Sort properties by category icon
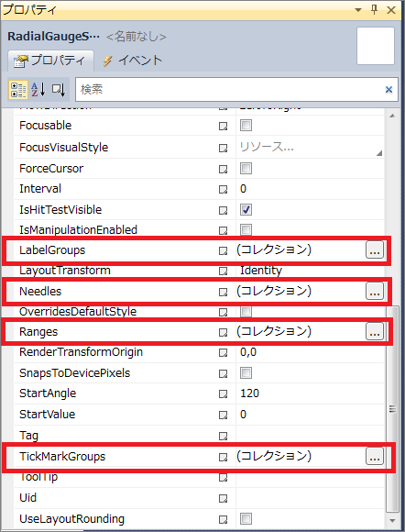Image resolution: width=405 pixels, height=532 pixels. coord(18,90)
